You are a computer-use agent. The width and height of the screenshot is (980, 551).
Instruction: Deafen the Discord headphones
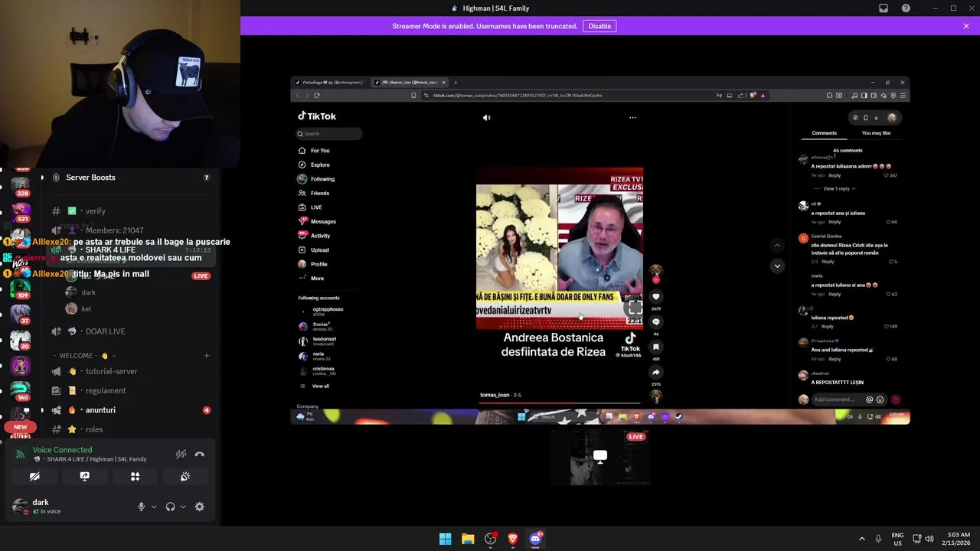(x=170, y=507)
